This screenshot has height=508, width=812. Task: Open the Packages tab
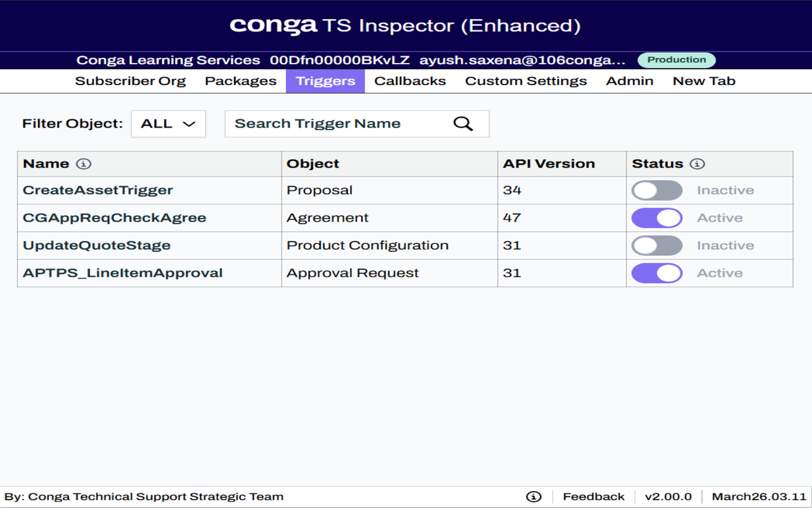241,81
